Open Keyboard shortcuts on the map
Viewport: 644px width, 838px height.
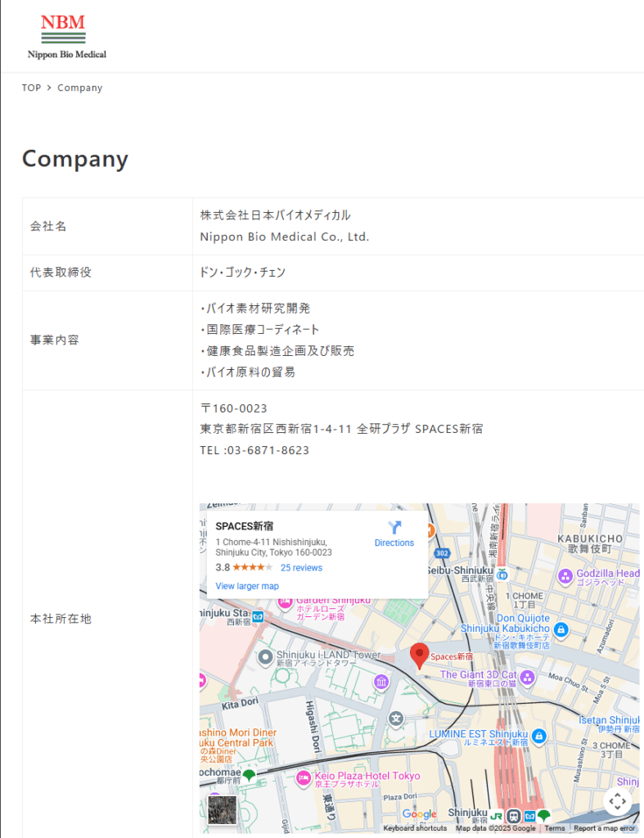coord(415,828)
